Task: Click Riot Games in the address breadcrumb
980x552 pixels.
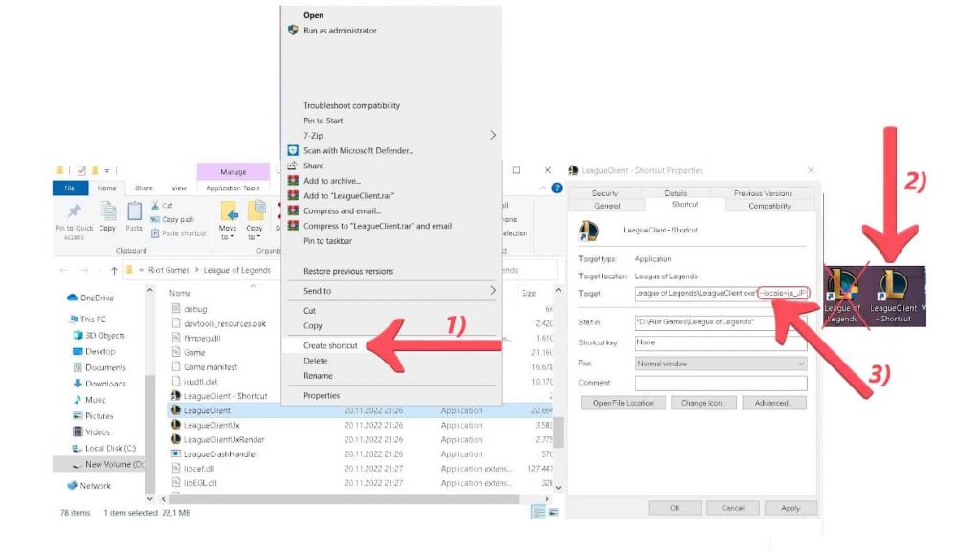Action: click(168, 270)
